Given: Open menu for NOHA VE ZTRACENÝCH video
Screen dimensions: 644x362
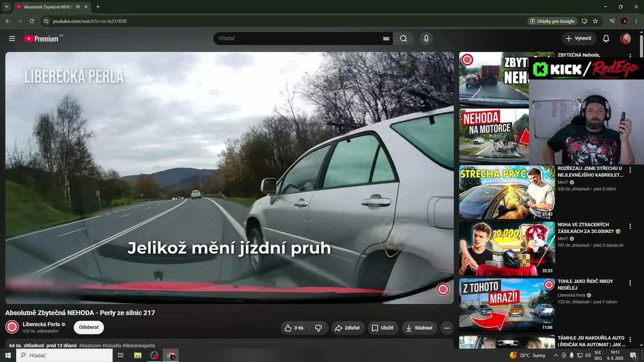Looking at the screenshot, I should click(630, 227).
